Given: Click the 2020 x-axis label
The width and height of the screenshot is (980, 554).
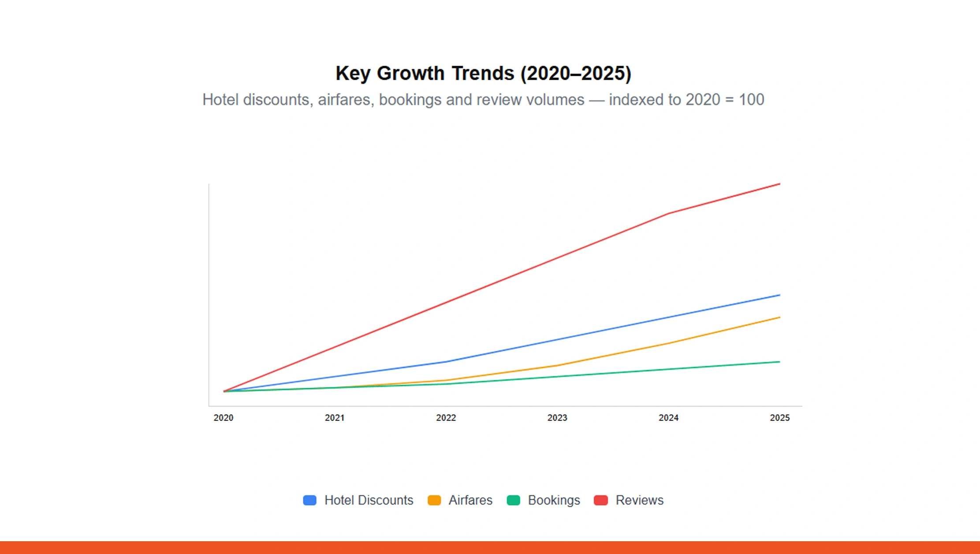Looking at the screenshot, I should click(223, 418).
